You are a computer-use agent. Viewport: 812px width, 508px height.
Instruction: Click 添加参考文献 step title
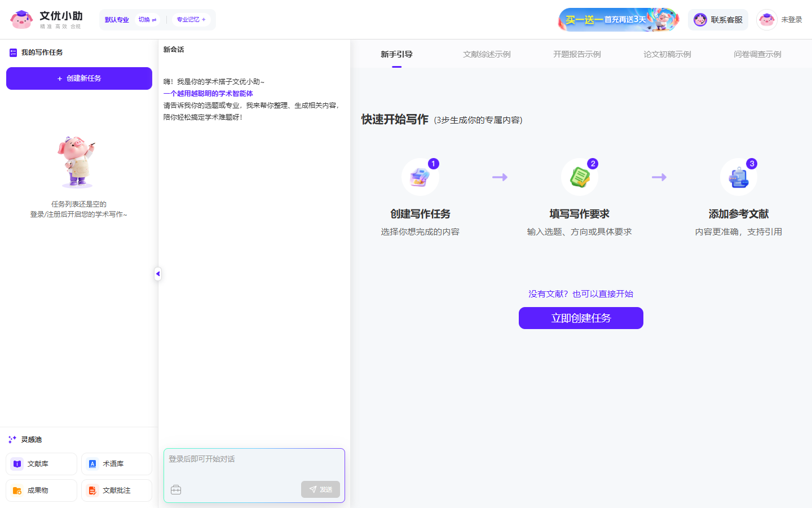point(739,214)
